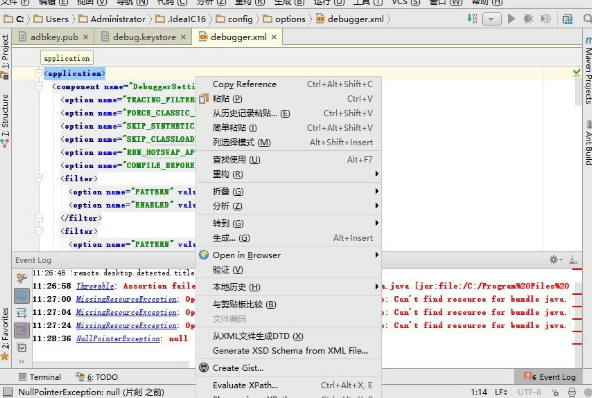Open the run configuration dropdown

tap(491, 19)
